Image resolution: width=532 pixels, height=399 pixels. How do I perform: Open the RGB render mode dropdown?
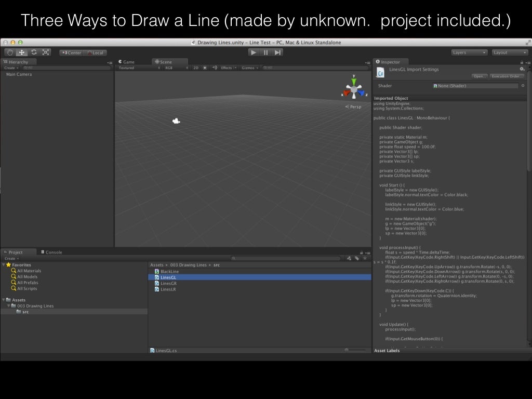176,68
